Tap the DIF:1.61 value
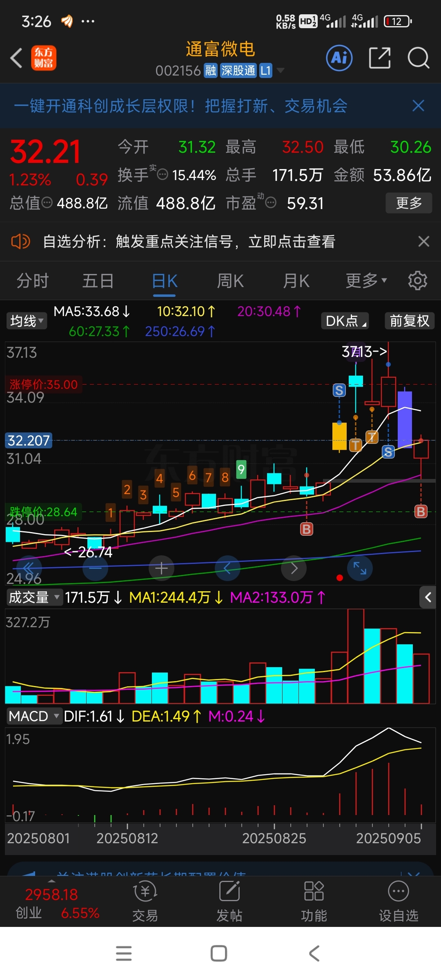 pyautogui.click(x=94, y=716)
